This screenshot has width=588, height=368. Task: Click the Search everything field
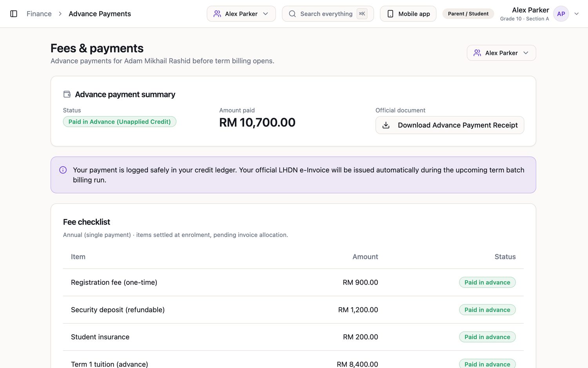(328, 14)
